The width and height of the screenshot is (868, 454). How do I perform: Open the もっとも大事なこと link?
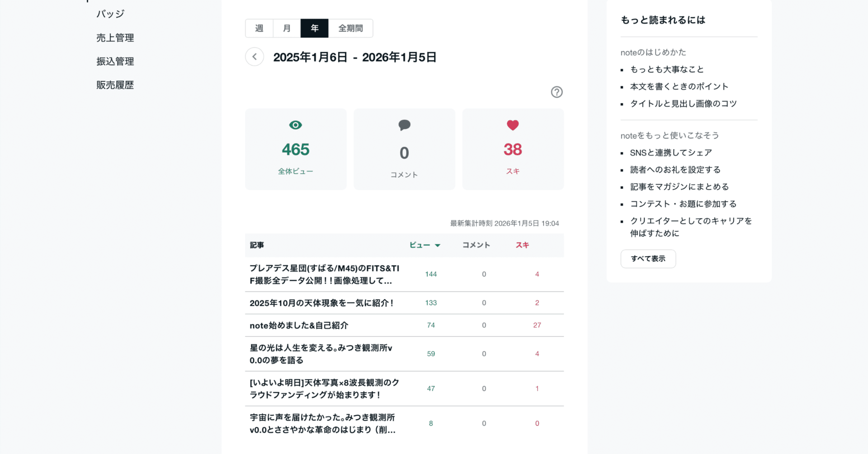[667, 69]
